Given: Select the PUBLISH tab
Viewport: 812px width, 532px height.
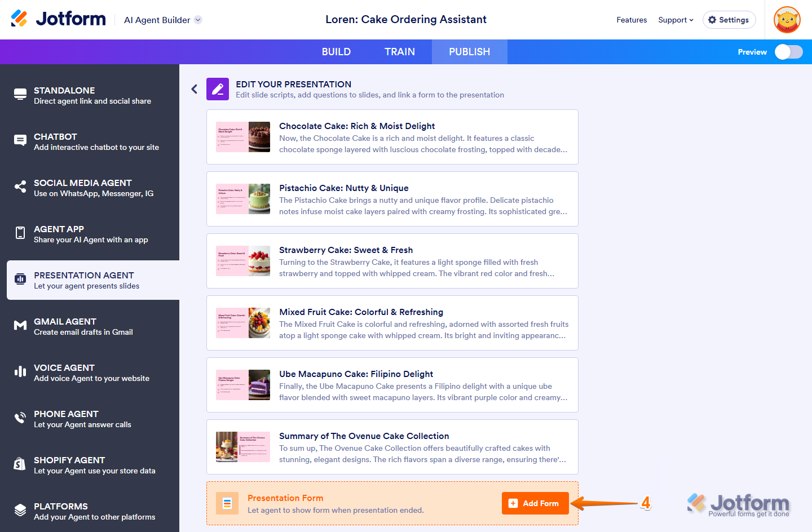Looking at the screenshot, I should (470, 52).
